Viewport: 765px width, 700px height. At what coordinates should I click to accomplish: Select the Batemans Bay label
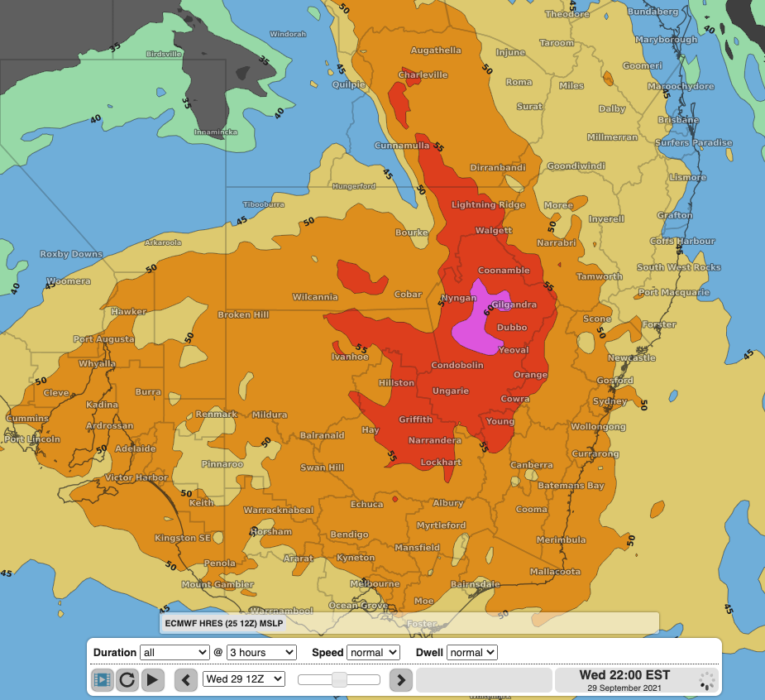tap(571, 486)
